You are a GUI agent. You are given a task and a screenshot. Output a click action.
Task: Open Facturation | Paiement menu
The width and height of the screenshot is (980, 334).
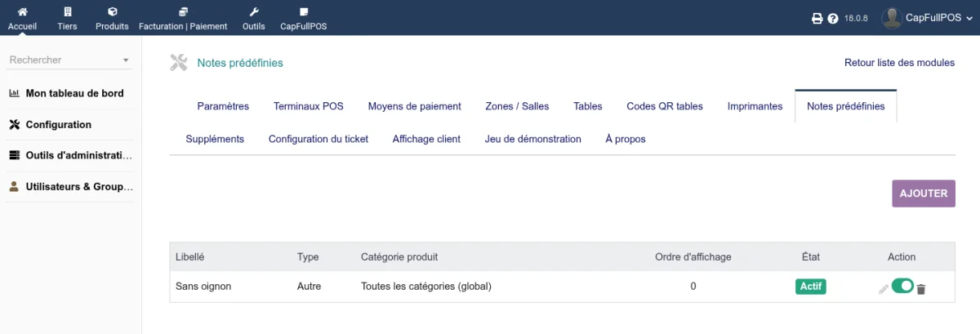coord(183,18)
